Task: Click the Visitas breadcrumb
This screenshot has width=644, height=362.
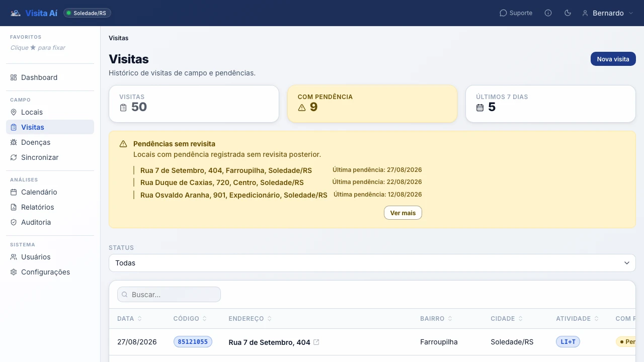Action: (119, 38)
